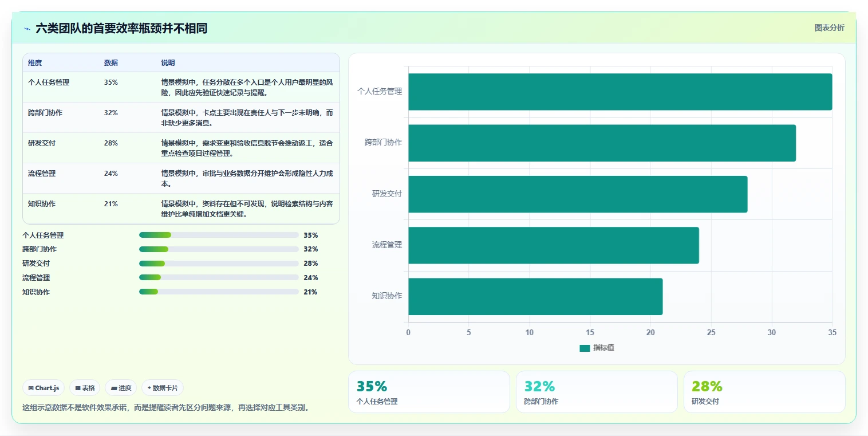The height and width of the screenshot is (436, 868).
Task: Click the title 六类团队的首要效率瓶颈并不相同
Action: 121,29
